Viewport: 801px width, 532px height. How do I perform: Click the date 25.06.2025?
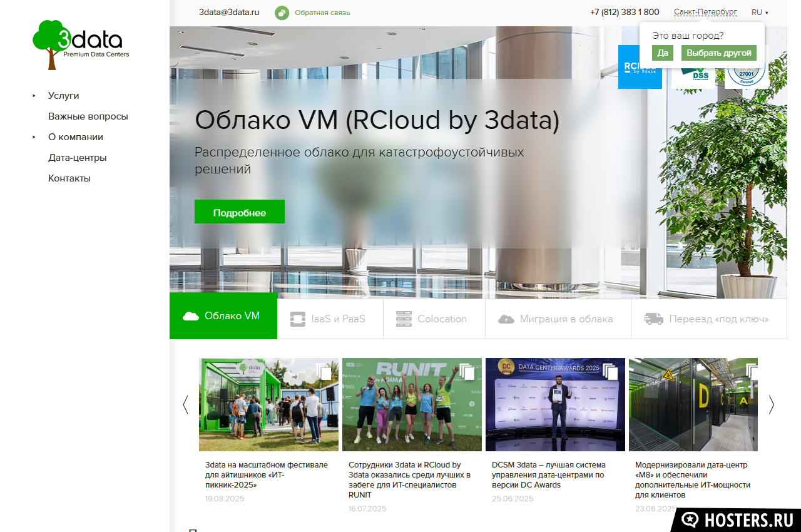pos(513,499)
